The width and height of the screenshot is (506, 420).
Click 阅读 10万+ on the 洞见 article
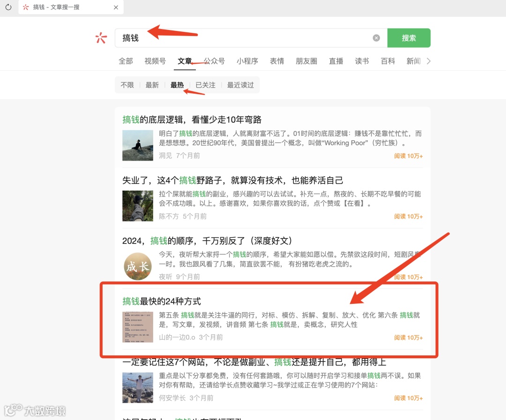tap(408, 156)
